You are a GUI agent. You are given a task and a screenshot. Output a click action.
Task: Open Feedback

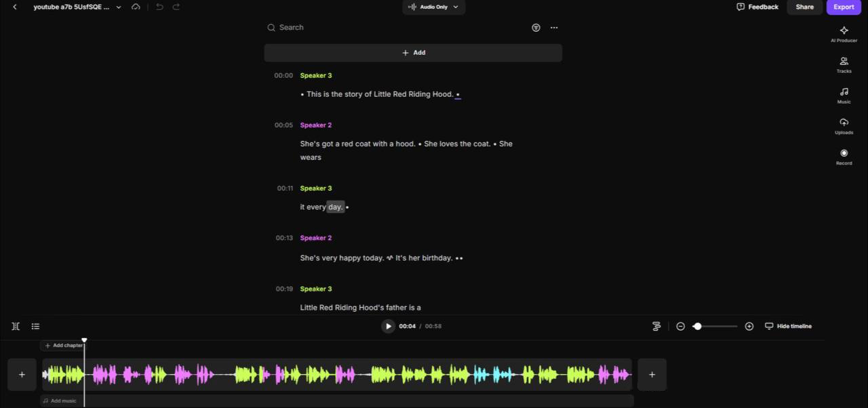[757, 7]
